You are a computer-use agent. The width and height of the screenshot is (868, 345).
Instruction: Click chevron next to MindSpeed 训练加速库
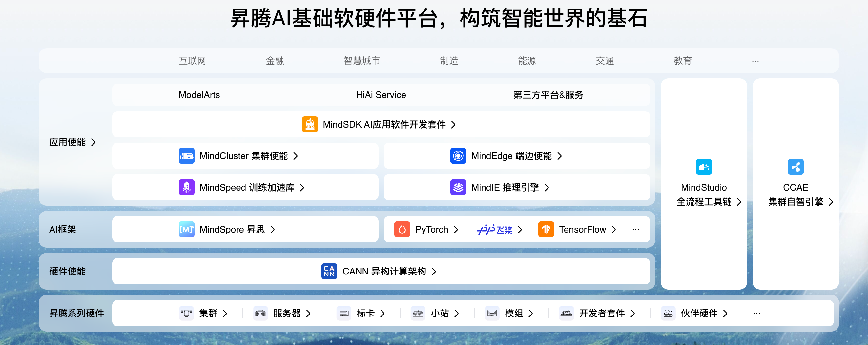point(302,188)
